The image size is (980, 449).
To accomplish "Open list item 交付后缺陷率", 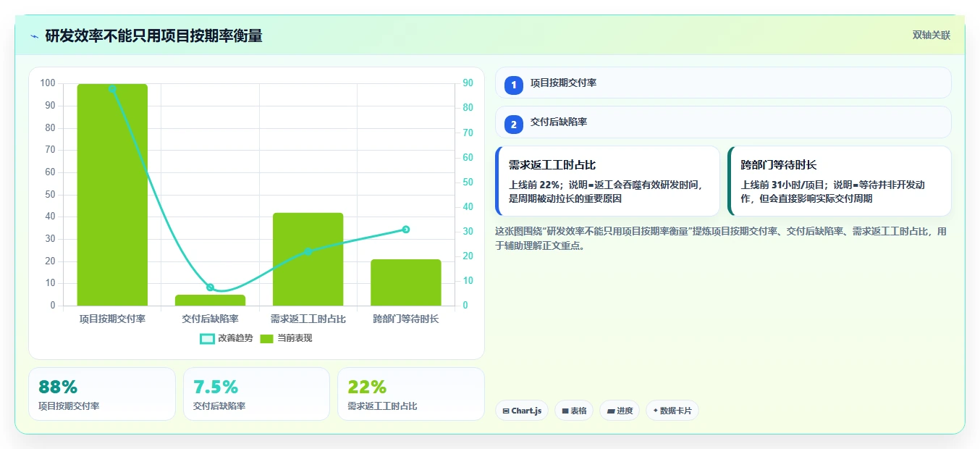I will point(723,122).
